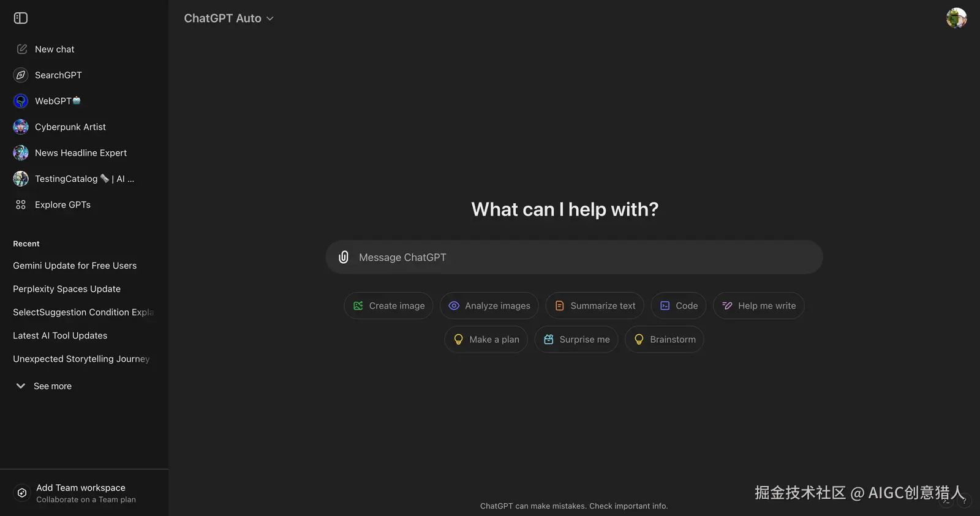Open the user profile avatar menu

(x=956, y=18)
